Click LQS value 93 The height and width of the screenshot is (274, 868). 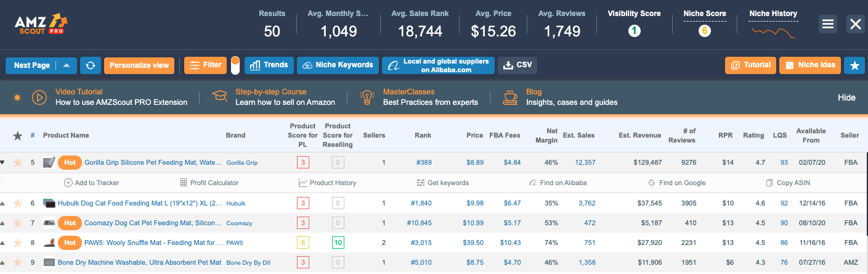(x=784, y=162)
